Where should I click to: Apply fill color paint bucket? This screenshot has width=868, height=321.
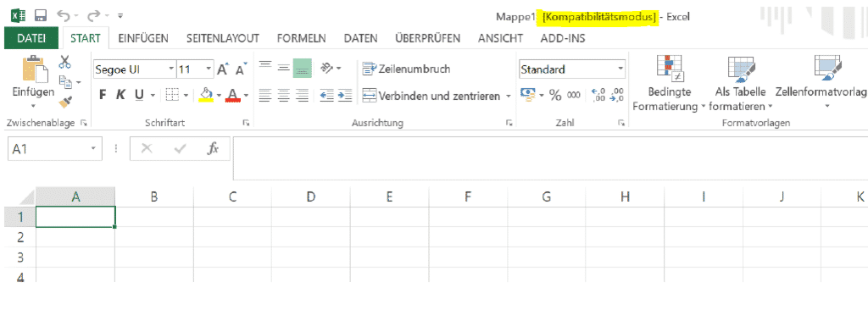point(206,95)
